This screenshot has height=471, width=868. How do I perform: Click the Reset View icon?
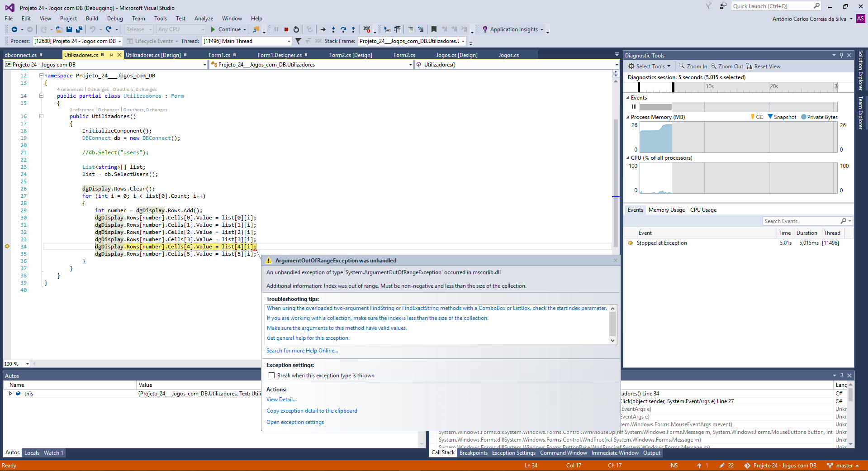click(749, 66)
